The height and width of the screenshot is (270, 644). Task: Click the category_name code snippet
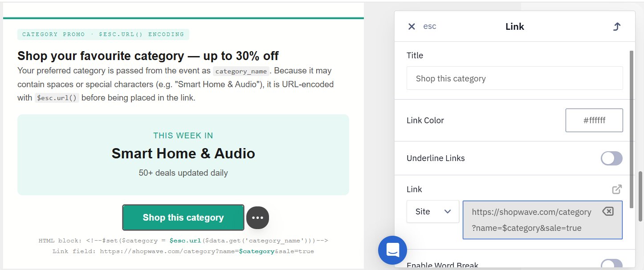241,71
